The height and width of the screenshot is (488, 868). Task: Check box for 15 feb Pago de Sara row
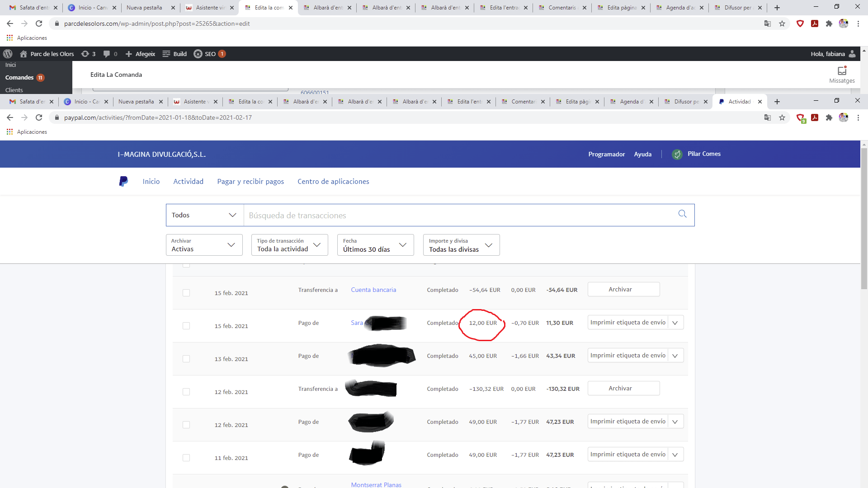click(x=186, y=326)
